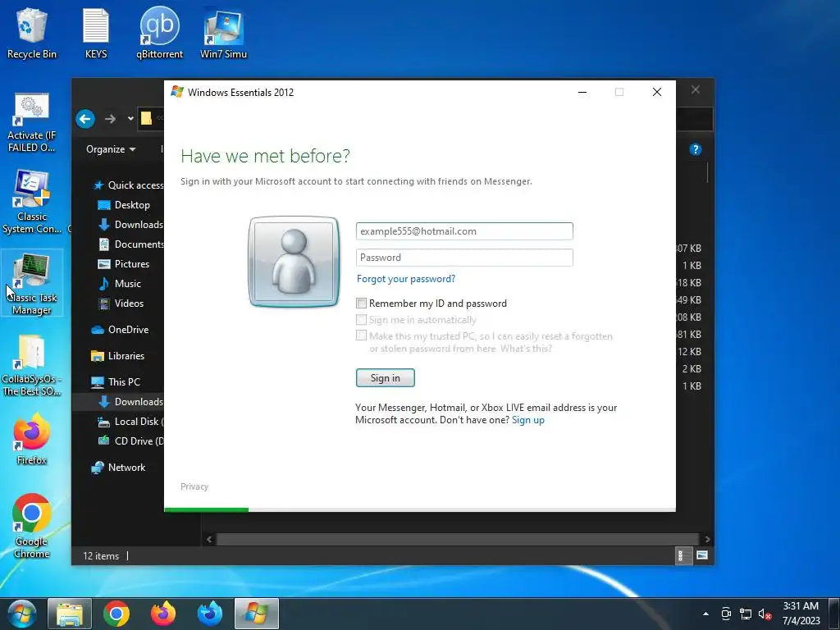The width and height of the screenshot is (840, 630).
Task: Select Music in Explorer sidebar
Action: [120, 284]
